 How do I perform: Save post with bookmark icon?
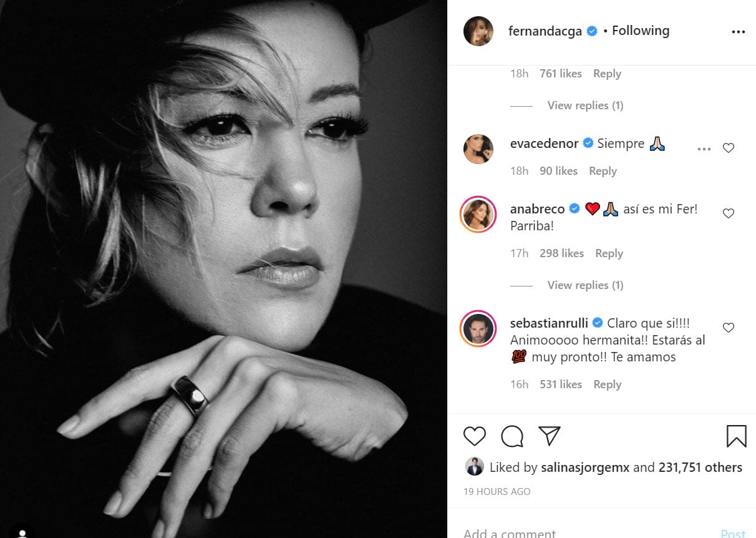pos(736,436)
